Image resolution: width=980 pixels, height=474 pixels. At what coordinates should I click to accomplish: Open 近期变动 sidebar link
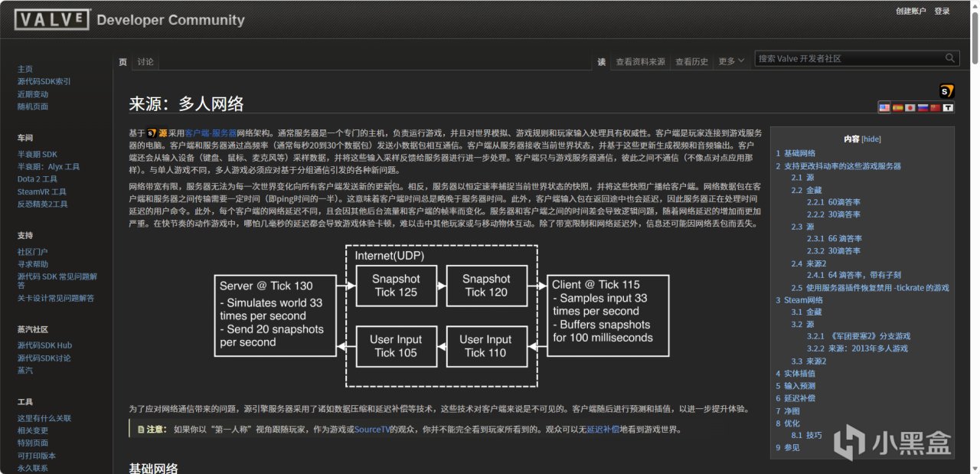point(33,94)
